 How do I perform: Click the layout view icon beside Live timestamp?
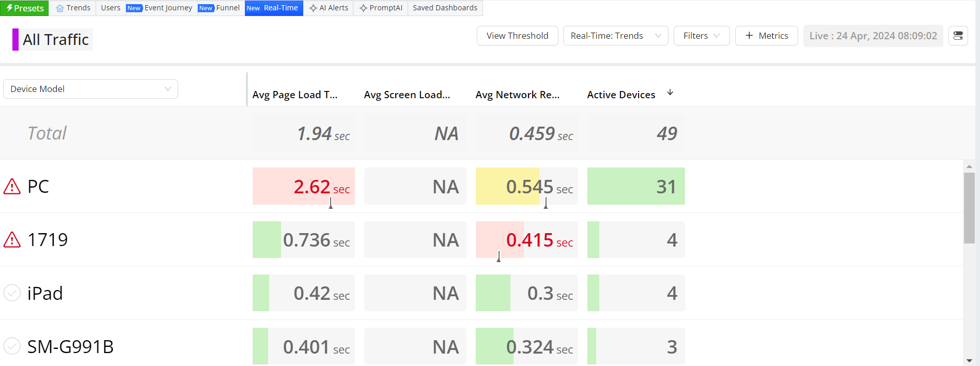click(x=958, y=36)
